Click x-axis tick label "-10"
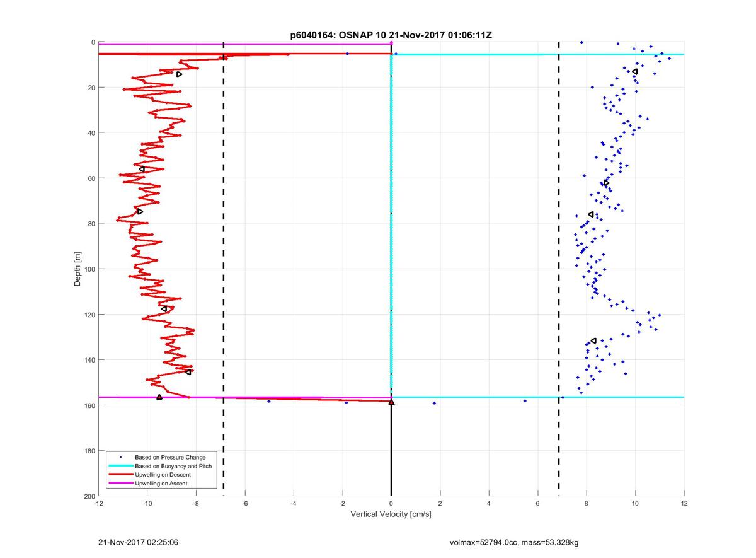 coord(147,504)
